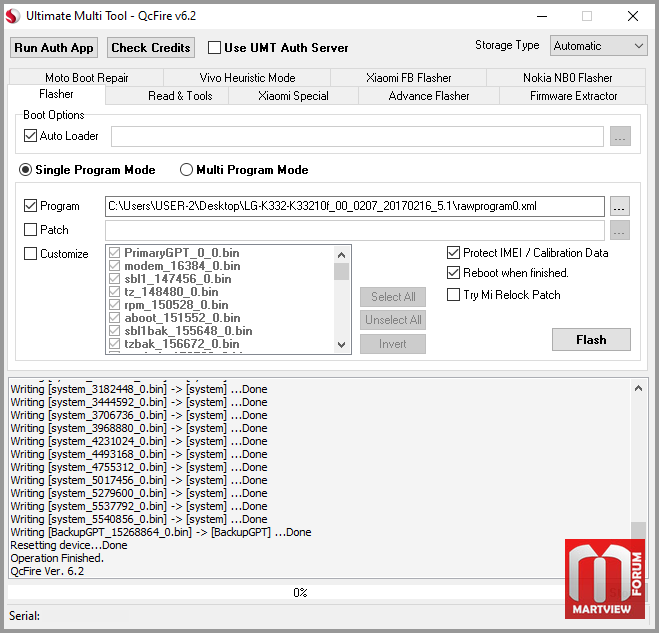Click the Serial status label
The image size is (659, 633).
[24, 616]
